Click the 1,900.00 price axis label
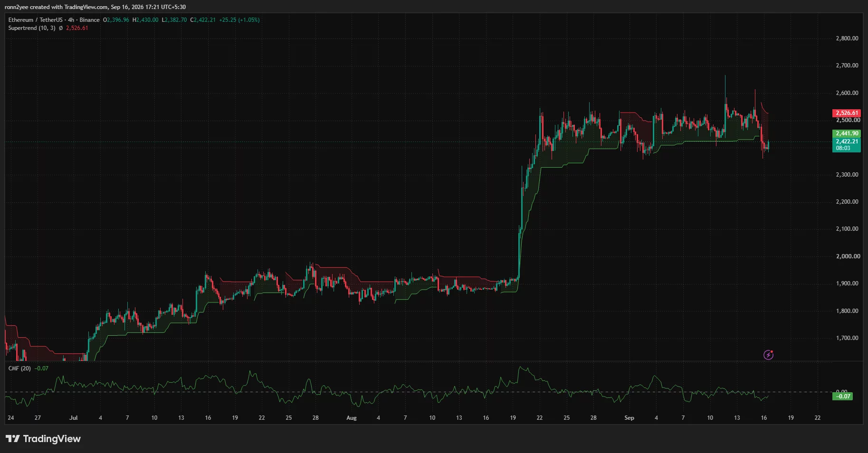The width and height of the screenshot is (868, 453). [847, 283]
